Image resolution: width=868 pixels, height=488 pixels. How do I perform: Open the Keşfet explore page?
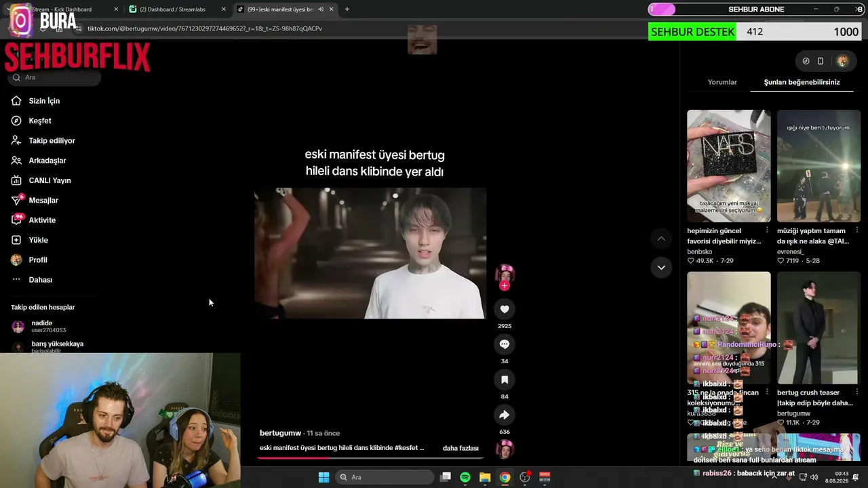click(40, 121)
